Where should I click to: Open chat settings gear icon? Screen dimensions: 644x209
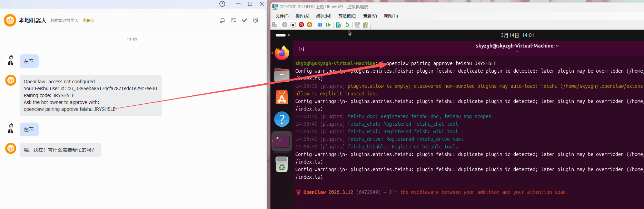pos(256,21)
